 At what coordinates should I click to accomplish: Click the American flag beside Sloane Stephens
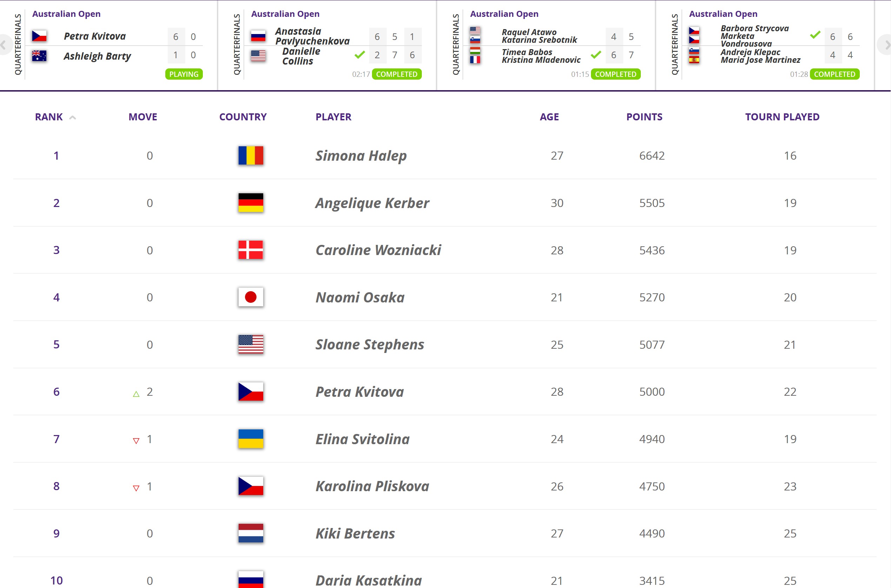(x=251, y=345)
